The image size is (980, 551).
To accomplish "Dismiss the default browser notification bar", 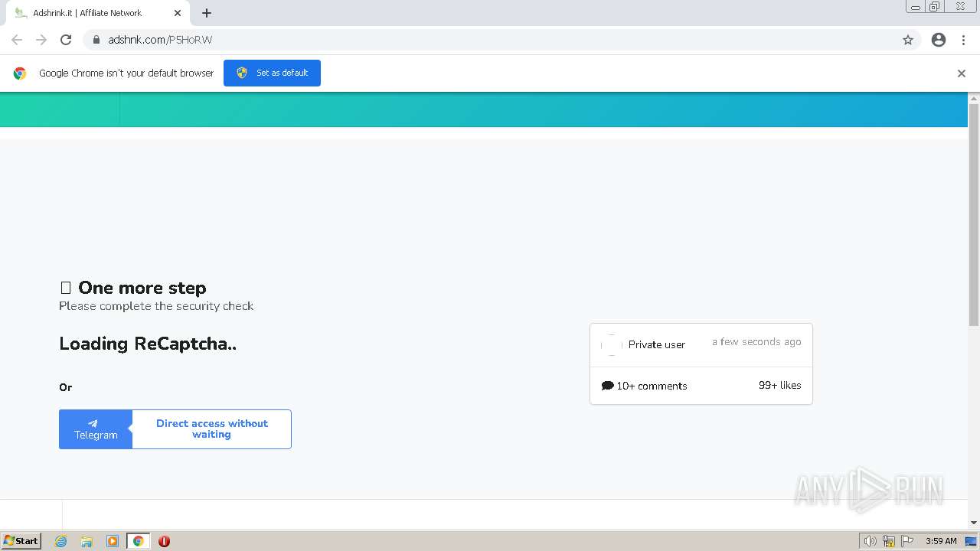I will (962, 73).
